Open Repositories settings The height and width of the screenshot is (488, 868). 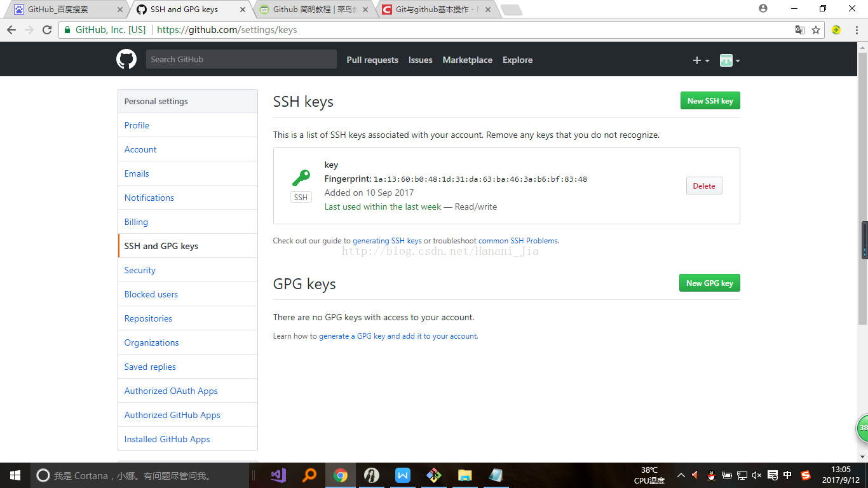coord(187,318)
